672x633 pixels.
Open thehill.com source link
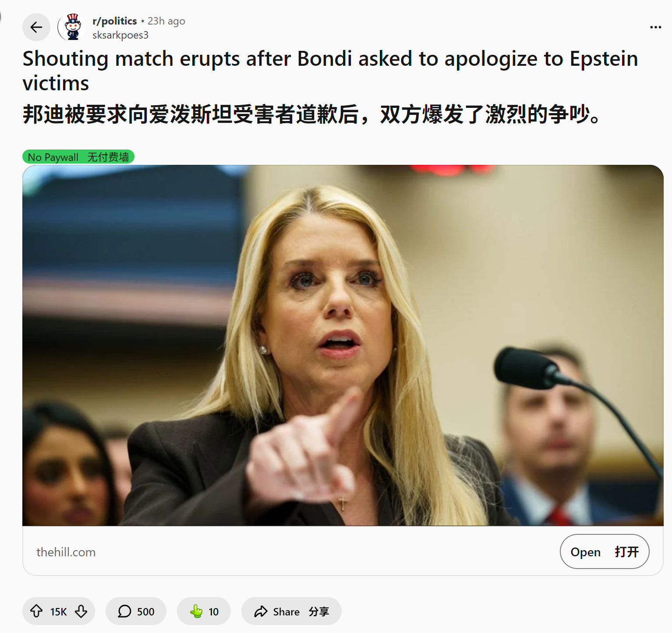66,552
